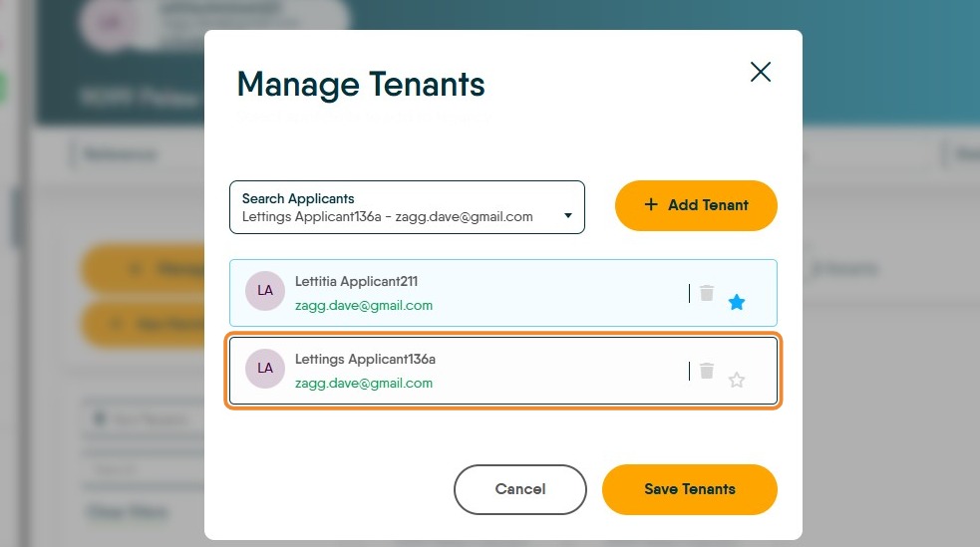Click the email under Lettitia Applicant211
980x547 pixels.
pos(364,306)
